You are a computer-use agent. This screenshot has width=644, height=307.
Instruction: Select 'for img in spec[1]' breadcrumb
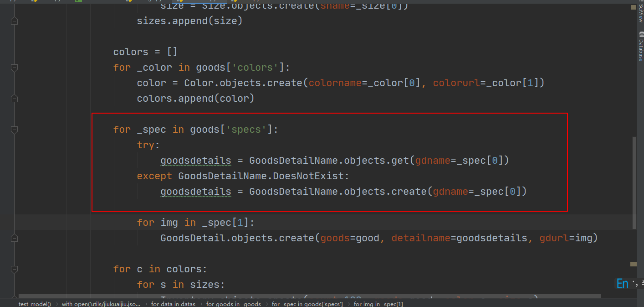click(x=378, y=304)
